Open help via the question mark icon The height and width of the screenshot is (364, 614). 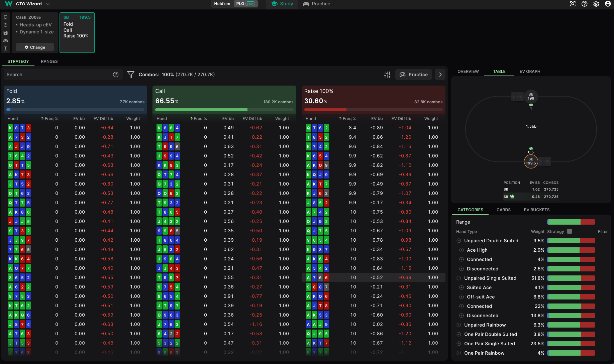pyautogui.click(x=585, y=4)
